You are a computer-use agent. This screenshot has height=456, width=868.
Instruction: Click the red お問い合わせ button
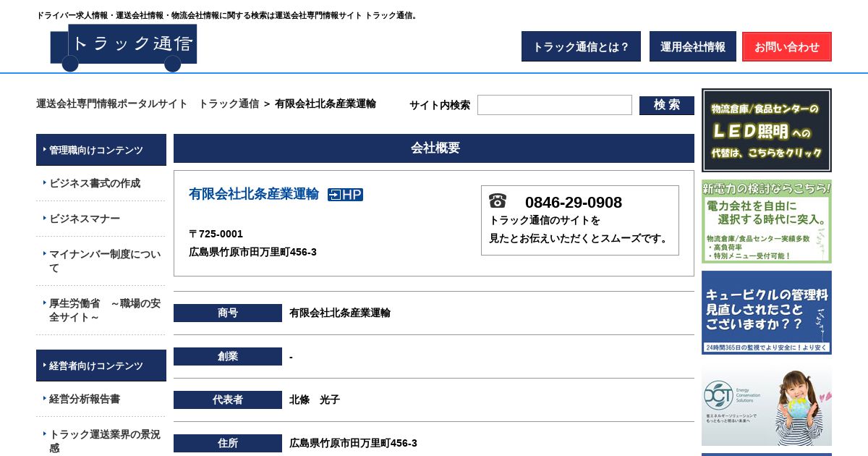click(x=787, y=46)
